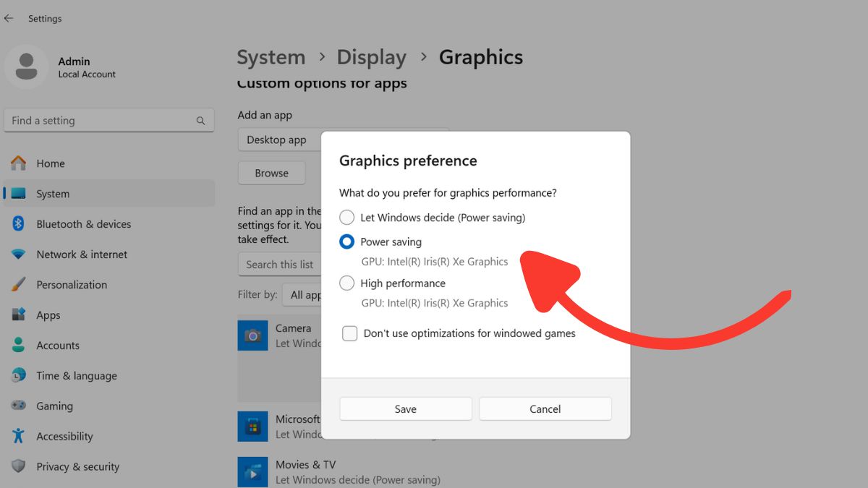
Task: Open the Filter by dropdown
Action: click(x=304, y=295)
